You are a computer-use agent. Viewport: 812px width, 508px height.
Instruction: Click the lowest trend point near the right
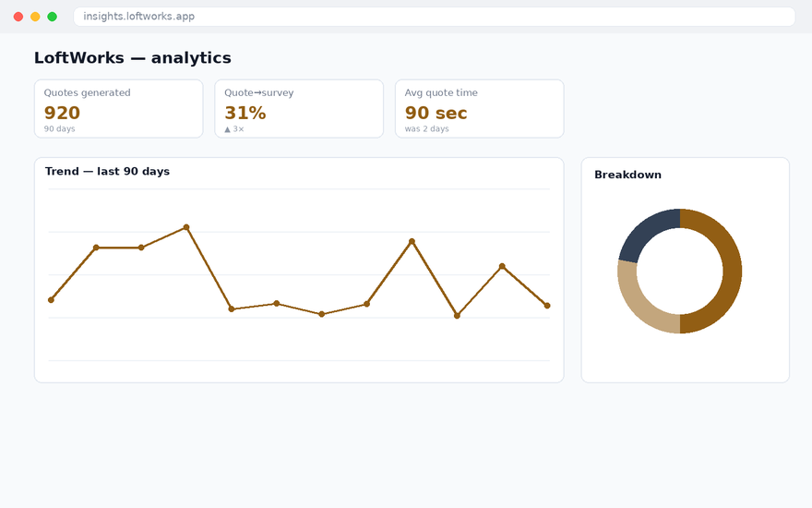pyautogui.click(x=457, y=316)
